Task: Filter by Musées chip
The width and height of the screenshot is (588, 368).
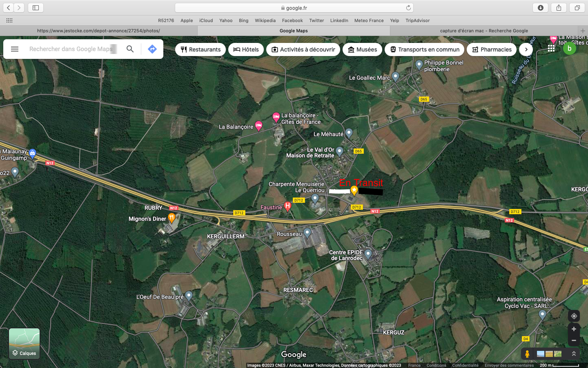Action: (x=362, y=49)
